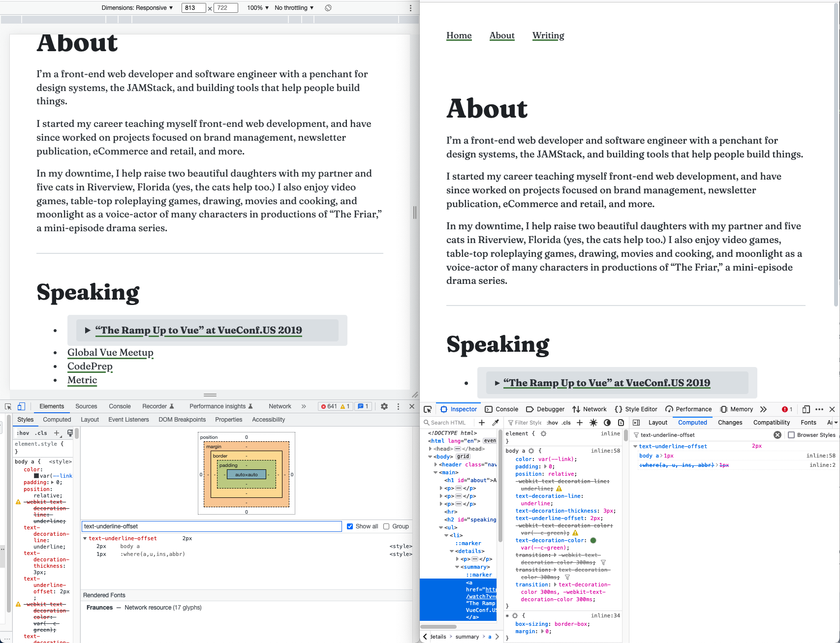Screen dimensions: 840x643
Task: Activate Firefox's pick-an-element inspector arrow
Action: tap(428, 409)
